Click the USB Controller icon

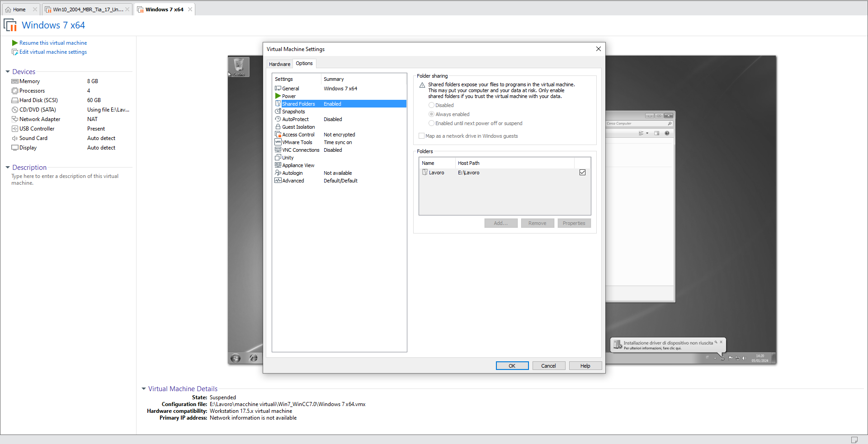pos(15,129)
